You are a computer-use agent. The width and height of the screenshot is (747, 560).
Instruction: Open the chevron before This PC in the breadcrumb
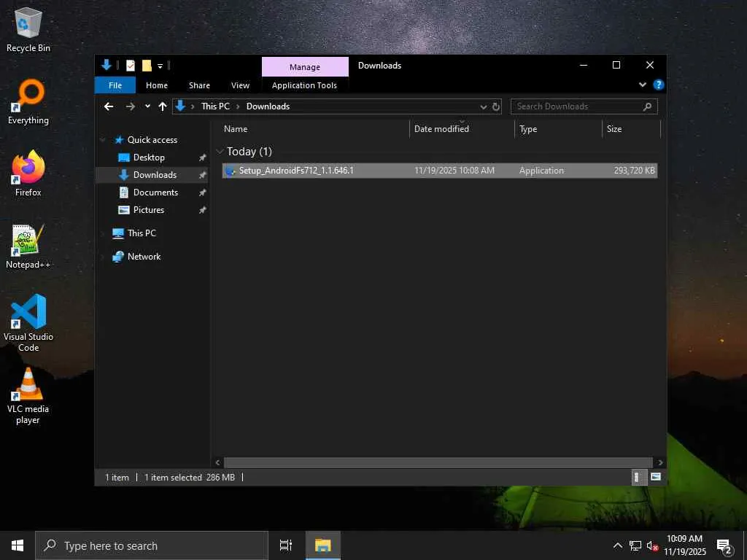[193, 106]
